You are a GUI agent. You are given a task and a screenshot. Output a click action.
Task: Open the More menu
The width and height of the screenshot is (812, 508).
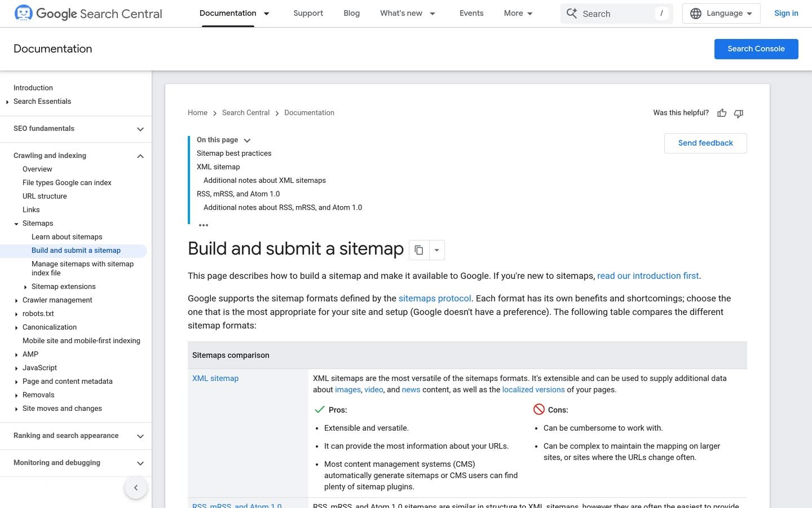(x=518, y=14)
